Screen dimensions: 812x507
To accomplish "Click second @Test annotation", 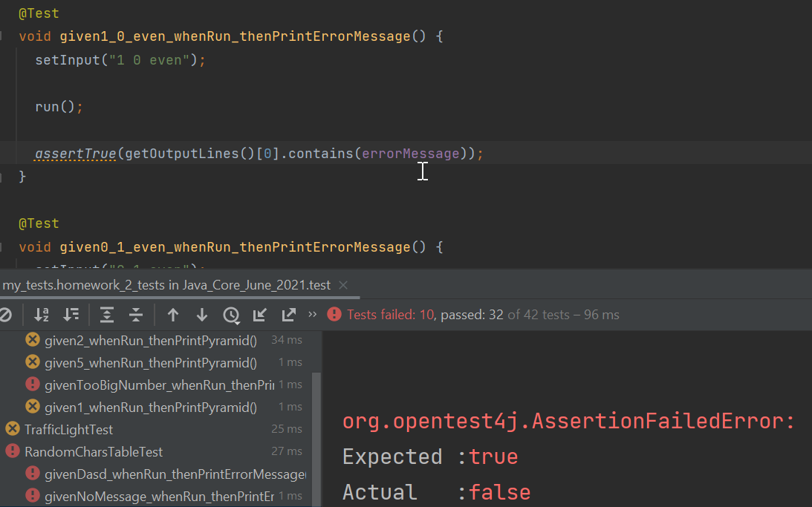I will tap(39, 223).
